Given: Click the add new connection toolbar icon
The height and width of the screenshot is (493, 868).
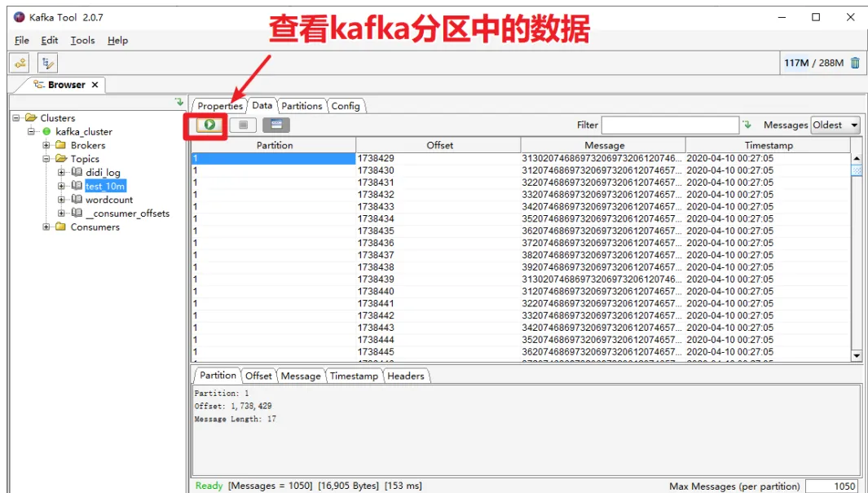Looking at the screenshot, I should point(20,63).
